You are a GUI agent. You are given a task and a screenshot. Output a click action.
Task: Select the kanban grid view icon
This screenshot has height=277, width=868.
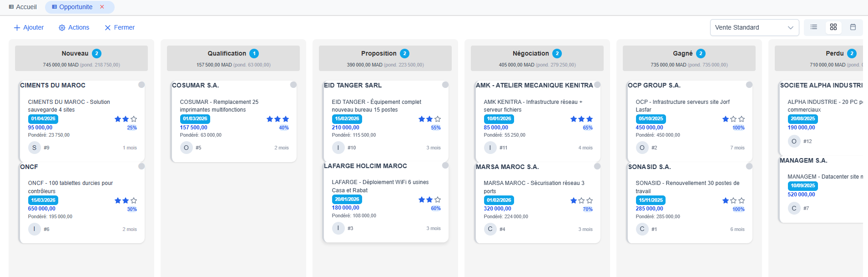(833, 27)
